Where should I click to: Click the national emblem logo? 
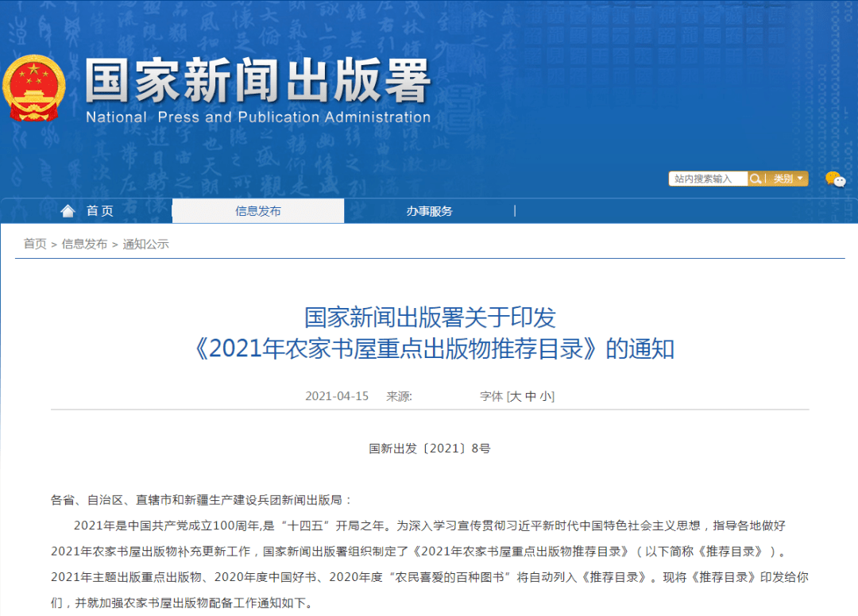[34, 87]
